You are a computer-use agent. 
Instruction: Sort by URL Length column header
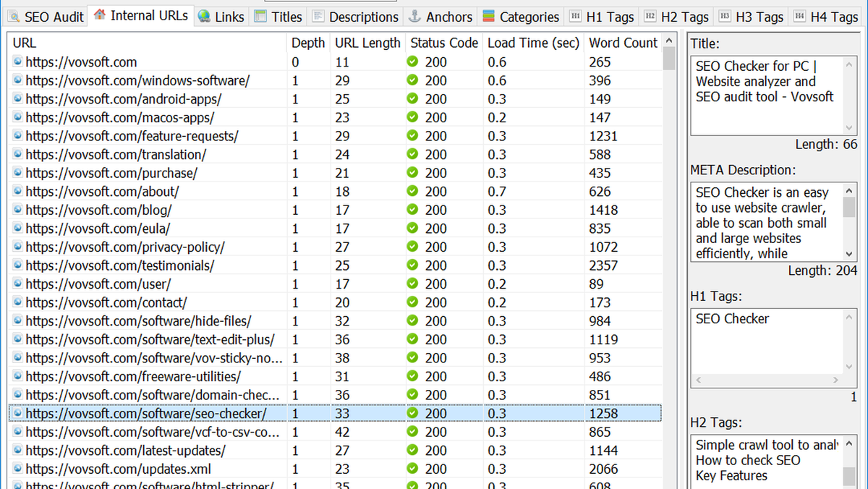point(367,43)
